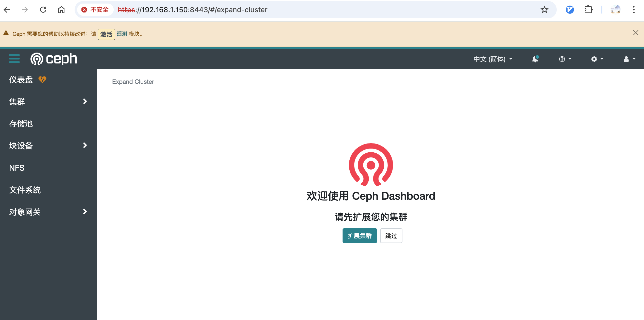
Task: Open the hamburger navigation menu
Action: coord(14,59)
